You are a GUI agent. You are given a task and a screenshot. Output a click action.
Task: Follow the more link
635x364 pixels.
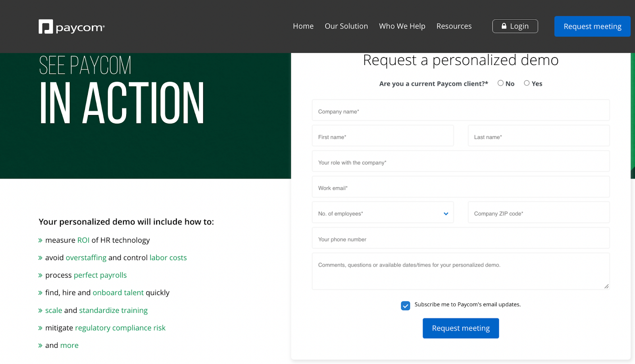pyautogui.click(x=69, y=345)
